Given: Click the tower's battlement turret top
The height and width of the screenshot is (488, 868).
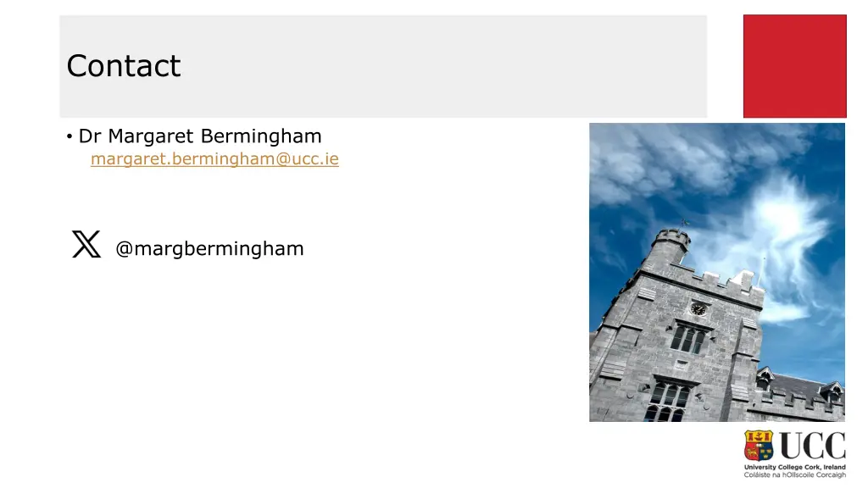Looking at the screenshot, I should coord(674,239).
